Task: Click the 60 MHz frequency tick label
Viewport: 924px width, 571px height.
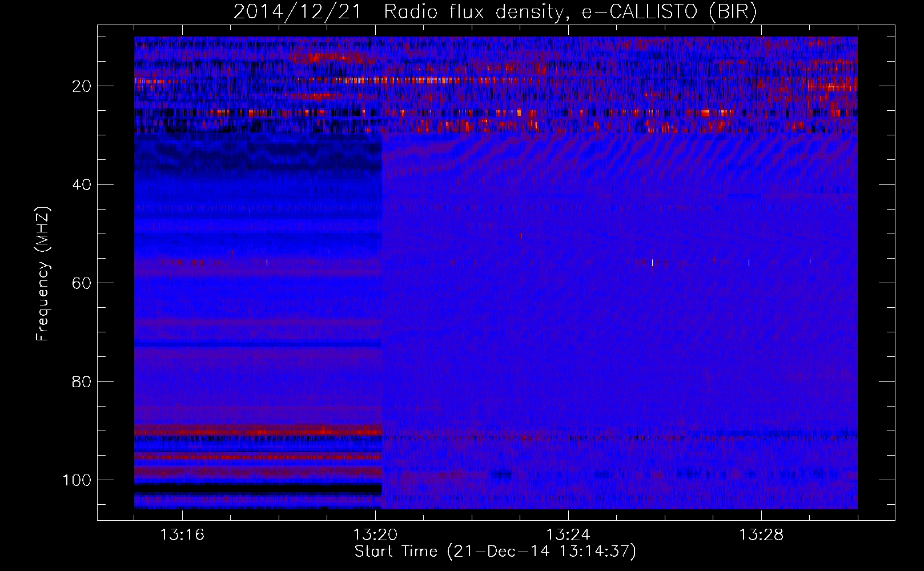Action: click(x=82, y=283)
